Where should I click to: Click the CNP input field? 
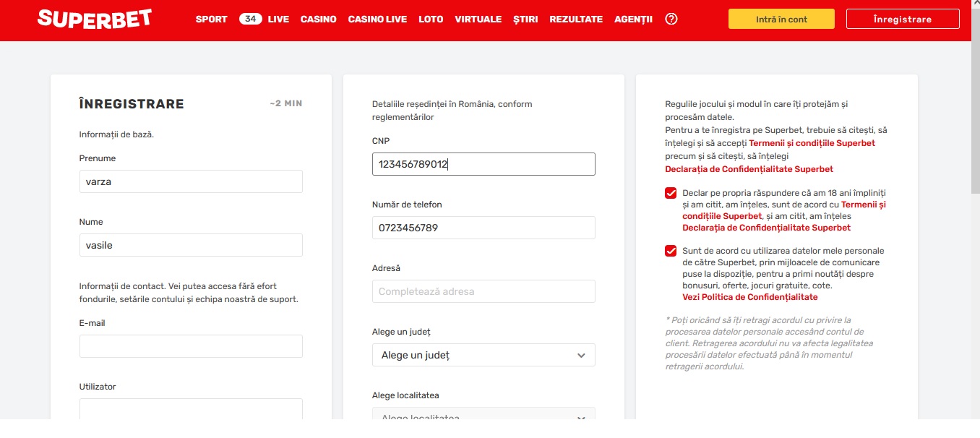[483, 164]
